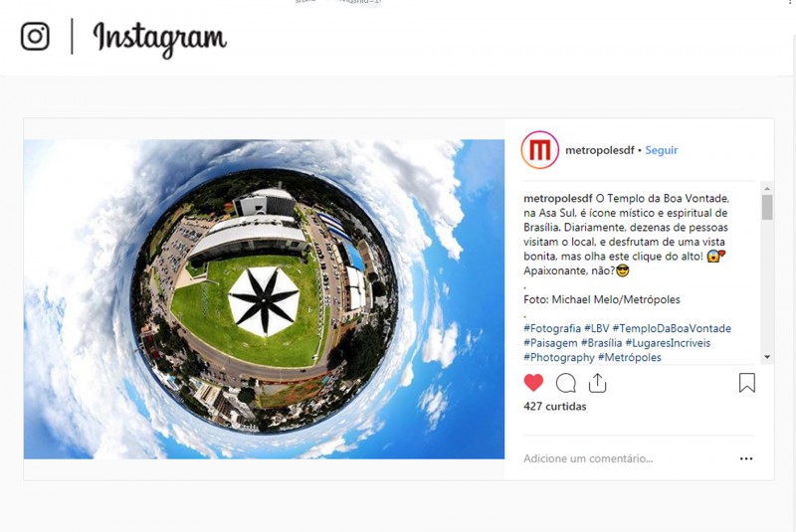Open the #LugaresIncriveis hashtag
Image resolution: width=796 pixels, height=532 pixels.
pos(668,343)
